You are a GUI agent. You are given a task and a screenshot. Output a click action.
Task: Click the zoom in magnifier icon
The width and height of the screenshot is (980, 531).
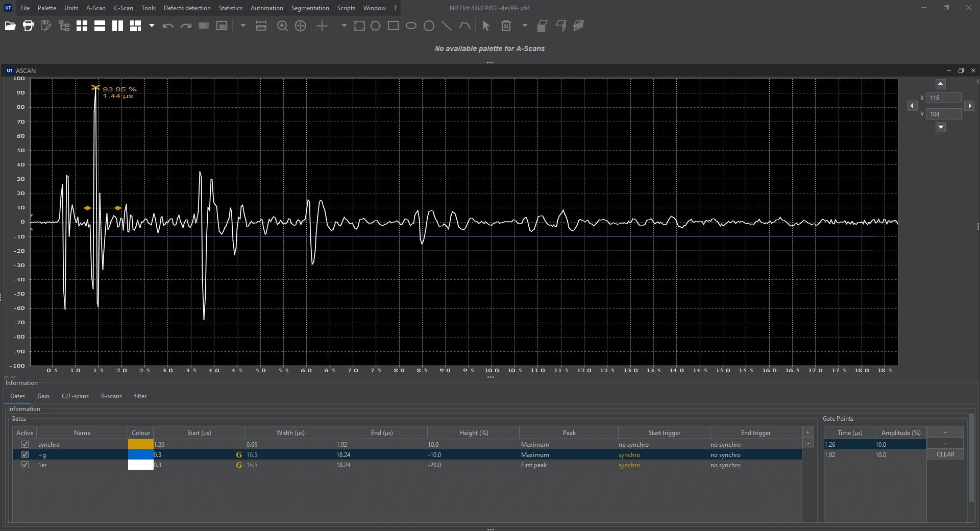click(x=282, y=26)
